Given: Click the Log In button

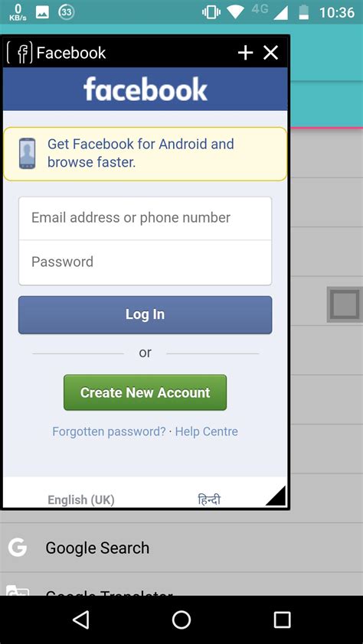Looking at the screenshot, I should pyautogui.click(x=145, y=314).
